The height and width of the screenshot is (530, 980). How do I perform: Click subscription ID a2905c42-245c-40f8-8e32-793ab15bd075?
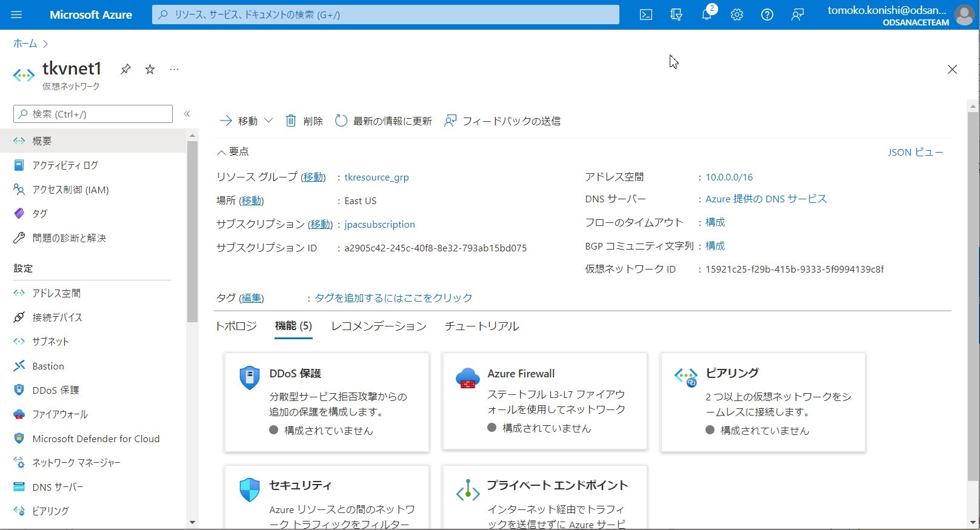point(435,248)
